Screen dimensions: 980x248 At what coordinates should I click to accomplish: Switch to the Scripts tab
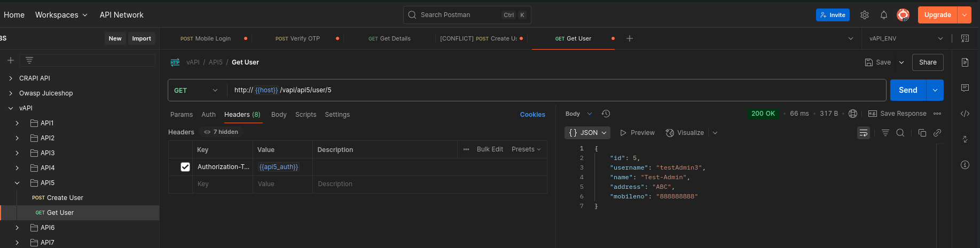(x=306, y=115)
